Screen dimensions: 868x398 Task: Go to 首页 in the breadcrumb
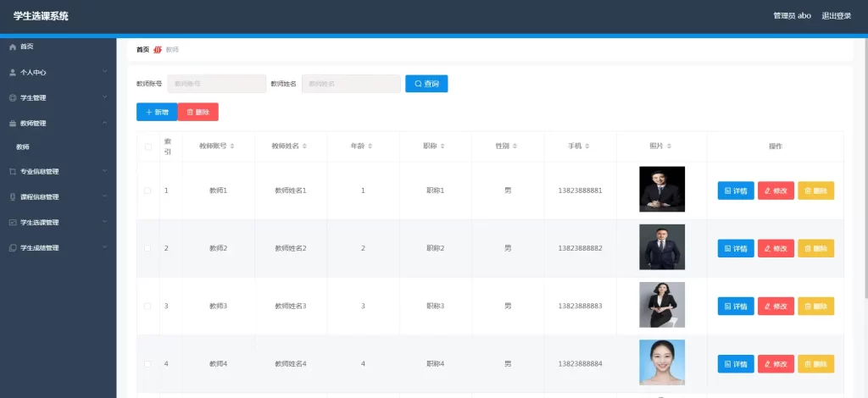coord(142,50)
